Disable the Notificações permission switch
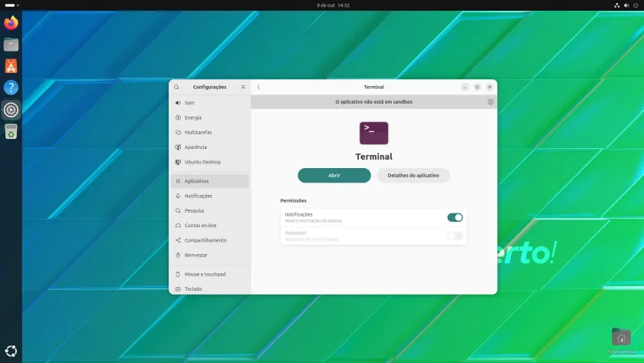Image resolution: width=644 pixels, height=363 pixels. pyautogui.click(x=455, y=217)
